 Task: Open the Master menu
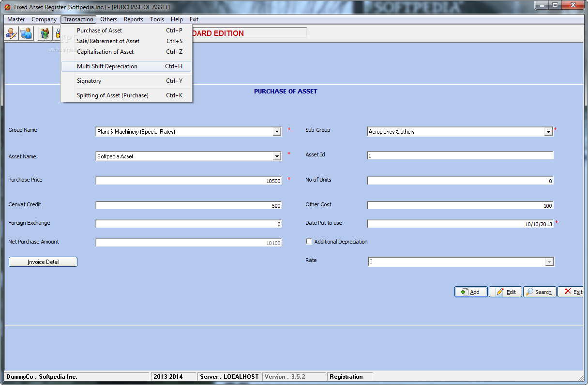[x=16, y=19]
